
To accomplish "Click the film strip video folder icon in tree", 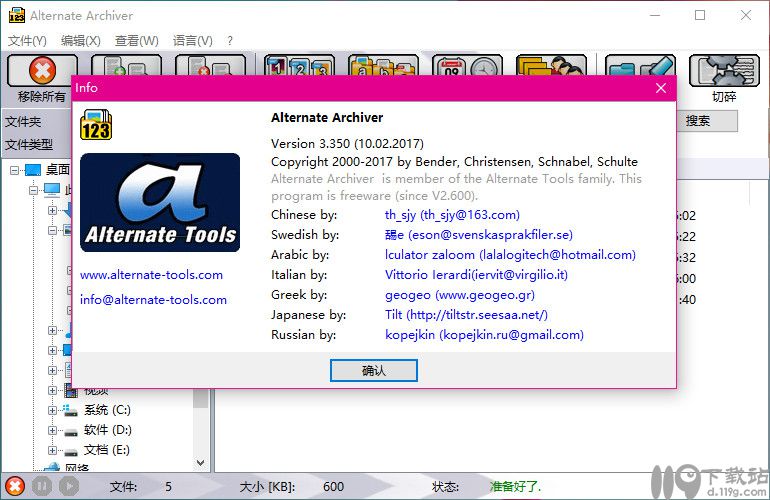I will [71, 390].
